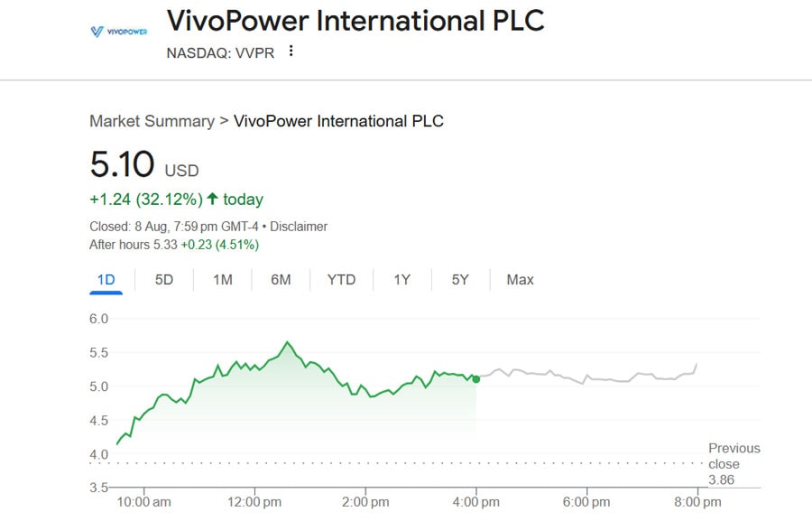Open the Market Summary link
The height and width of the screenshot is (521, 812).
tap(152, 121)
